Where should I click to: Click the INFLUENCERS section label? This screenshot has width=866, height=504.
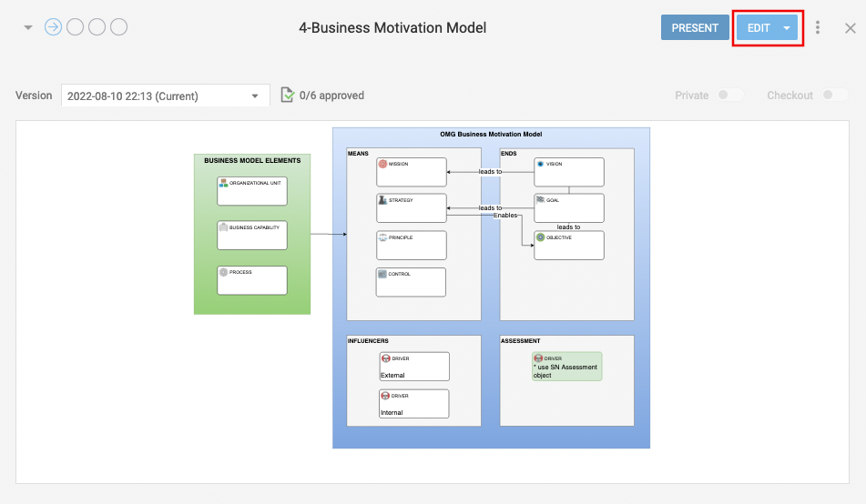368,341
